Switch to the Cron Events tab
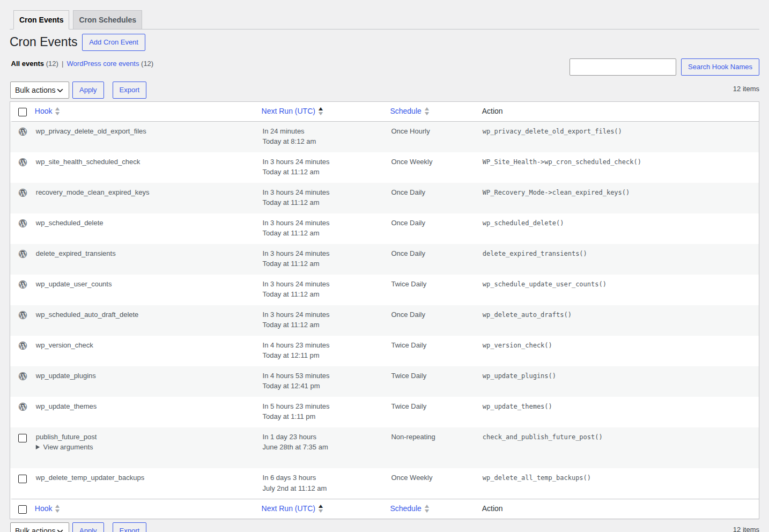The width and height of the screenshot is (769, 532). tap(41, 20)
